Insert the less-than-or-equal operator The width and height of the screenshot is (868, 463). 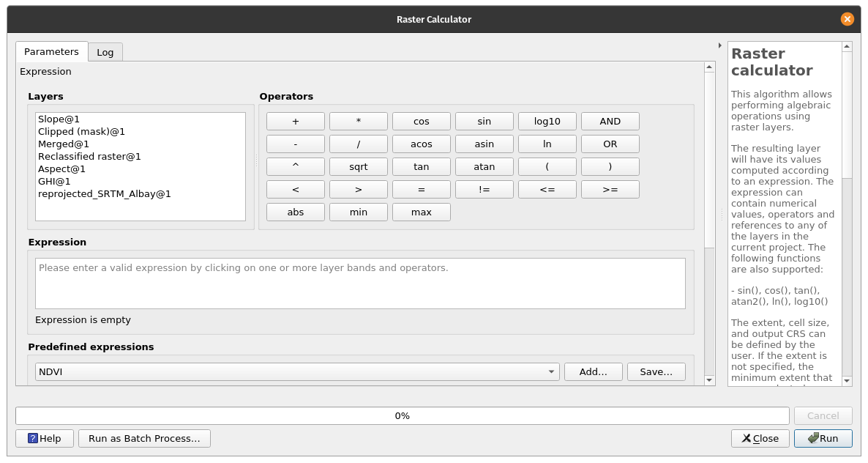coord(547,189)
